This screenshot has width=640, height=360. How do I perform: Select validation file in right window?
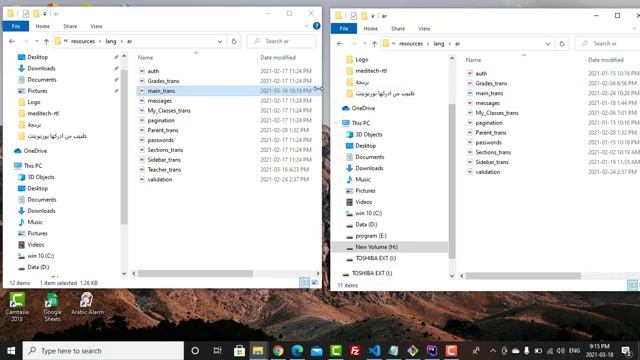coord(487,172)
